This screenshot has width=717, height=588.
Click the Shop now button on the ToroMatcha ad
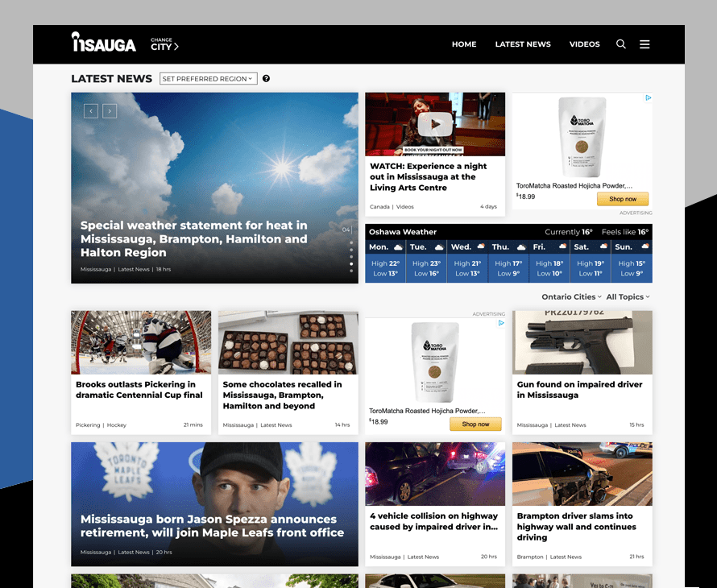[622, 198]
